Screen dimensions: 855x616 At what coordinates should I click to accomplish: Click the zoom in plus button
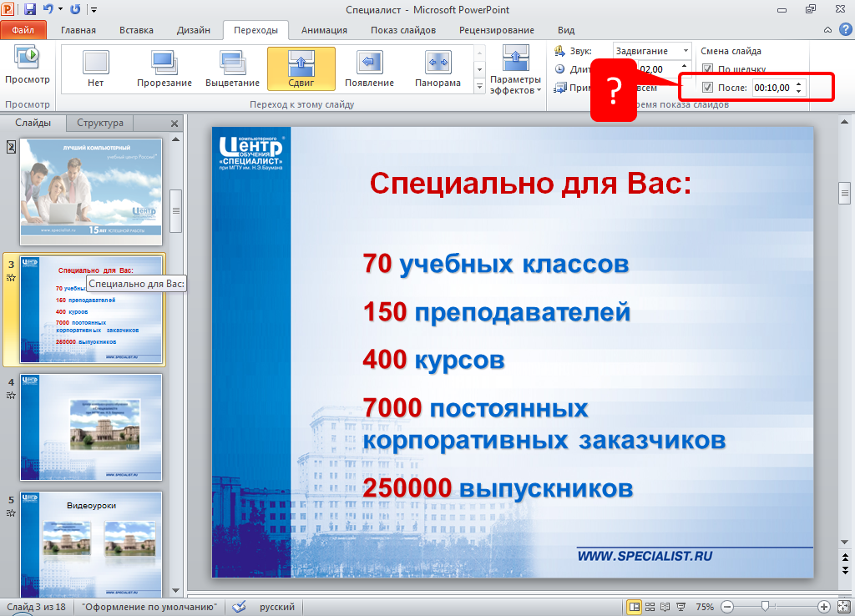[x=823, y=607]
